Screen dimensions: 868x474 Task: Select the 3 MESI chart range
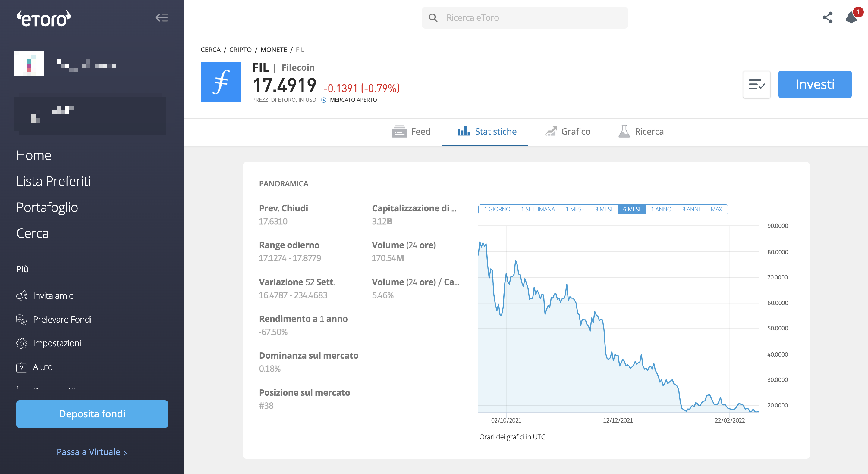603,209
